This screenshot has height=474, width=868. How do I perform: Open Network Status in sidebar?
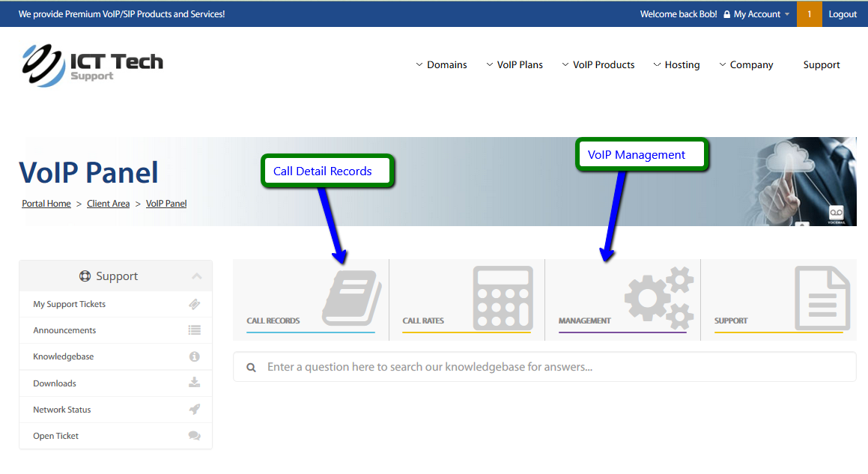coord(115,410)
